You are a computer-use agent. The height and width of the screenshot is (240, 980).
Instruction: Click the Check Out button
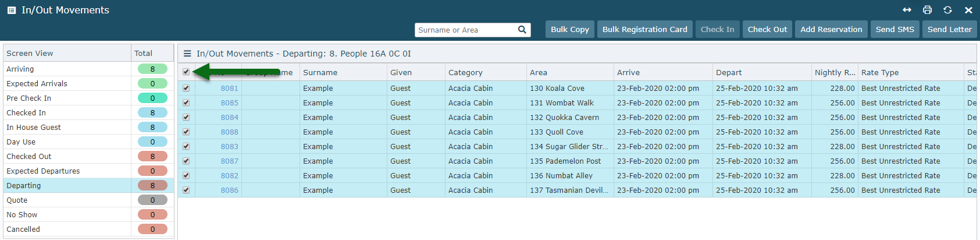[767, 29]
